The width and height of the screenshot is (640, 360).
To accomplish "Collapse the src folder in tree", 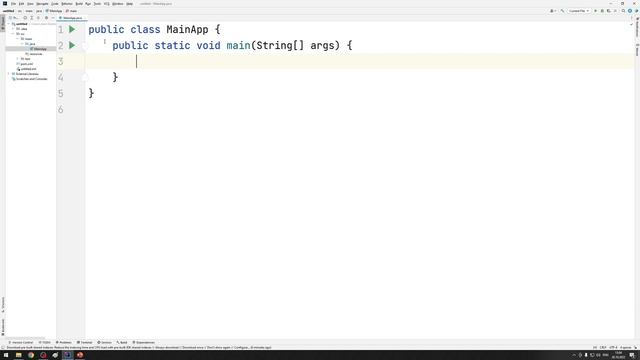I will pyautogui.click(x=13, y=34).
